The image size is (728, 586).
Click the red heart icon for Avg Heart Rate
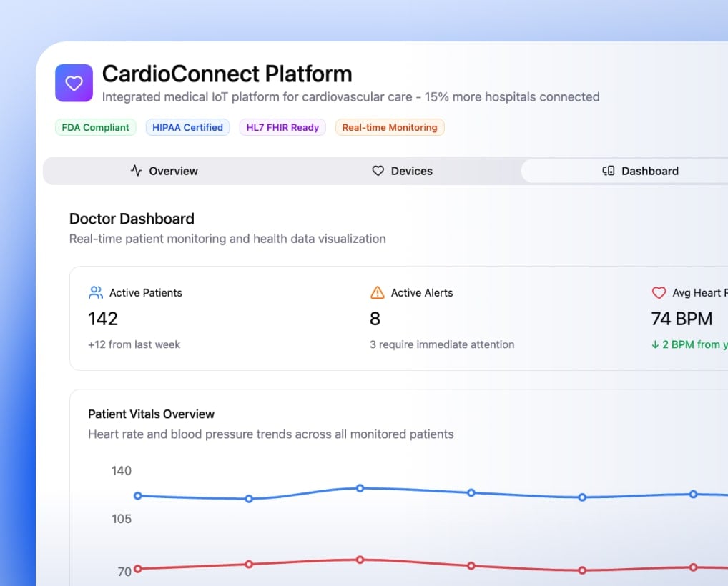[659, 292]
